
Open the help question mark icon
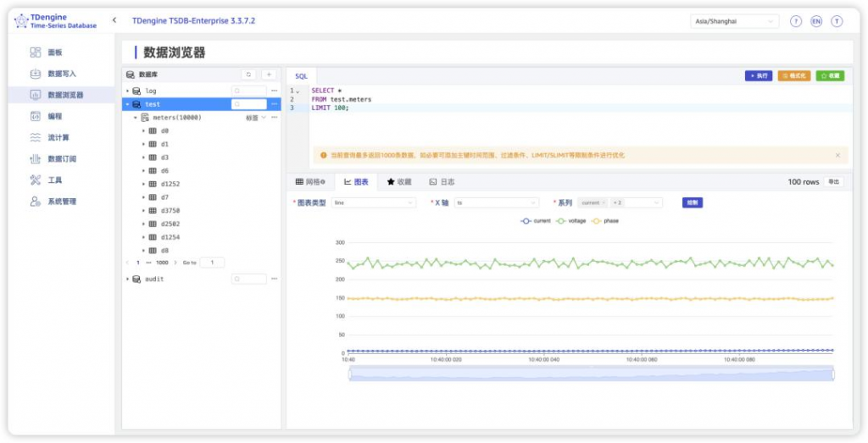tap(796, 21)
